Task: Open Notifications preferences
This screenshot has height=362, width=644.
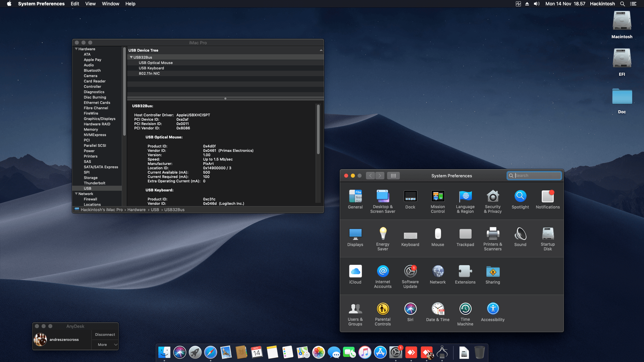Action: click(x=548, y=200)
